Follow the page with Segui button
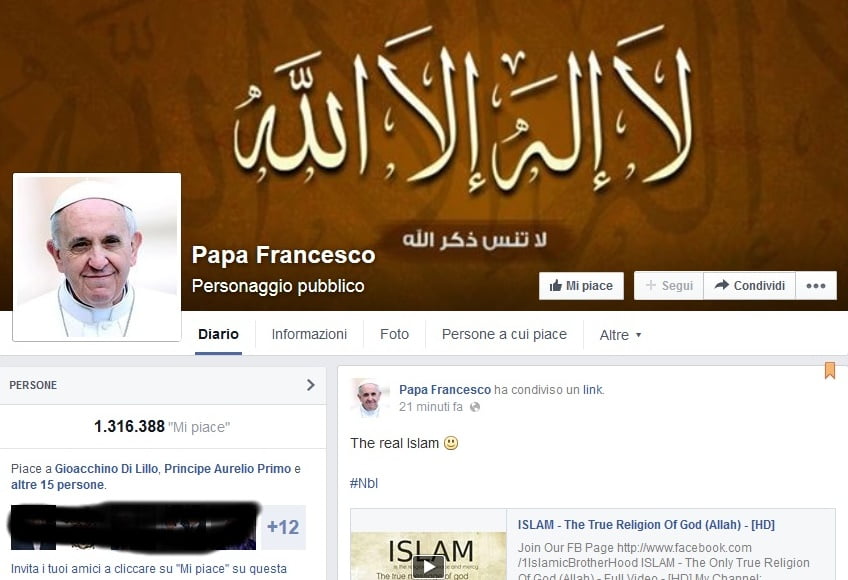Image resolution: width=848 pixels, height=580 pixels. pos(669,286)
